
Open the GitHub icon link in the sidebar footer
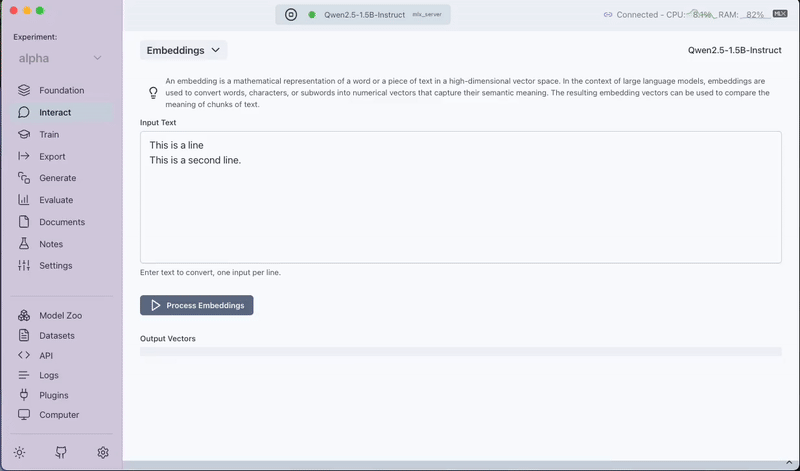point(61,452)
